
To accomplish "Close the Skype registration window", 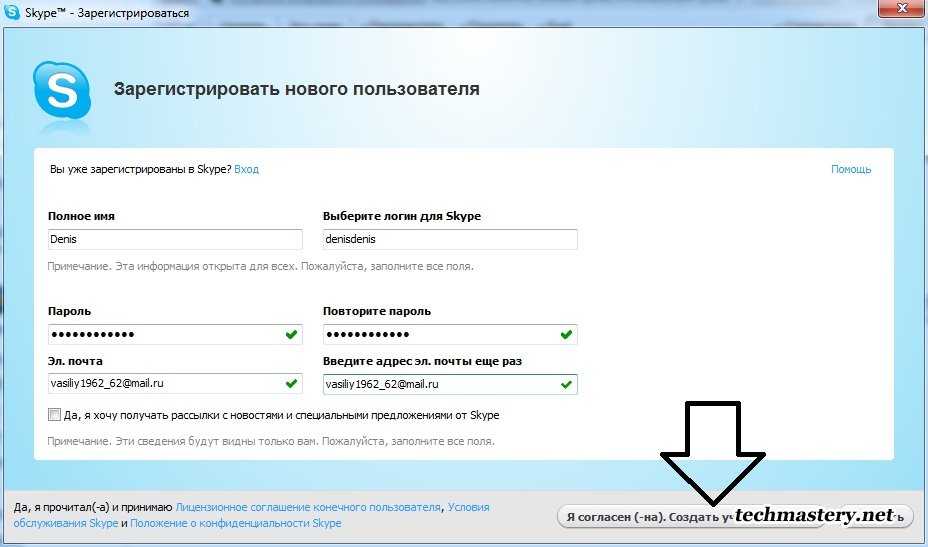I will coord(902,8).
